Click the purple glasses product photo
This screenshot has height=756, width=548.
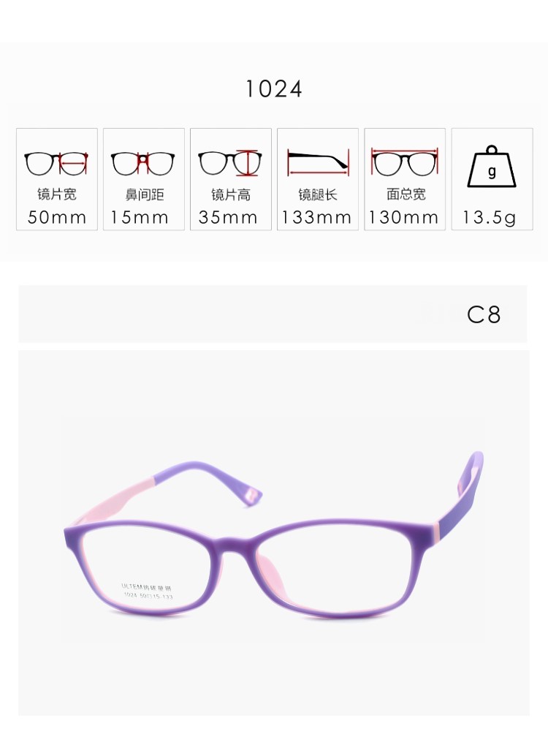coord(274,533)
